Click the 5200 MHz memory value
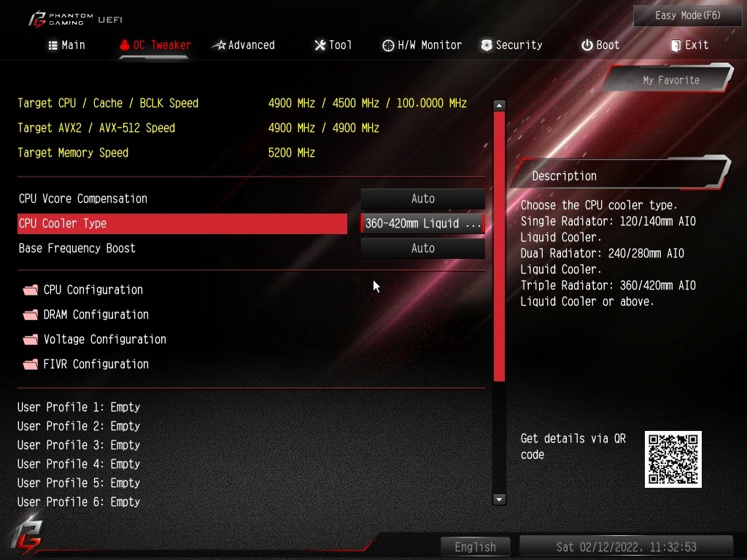747x560 pixels. (x=292, y=153)
